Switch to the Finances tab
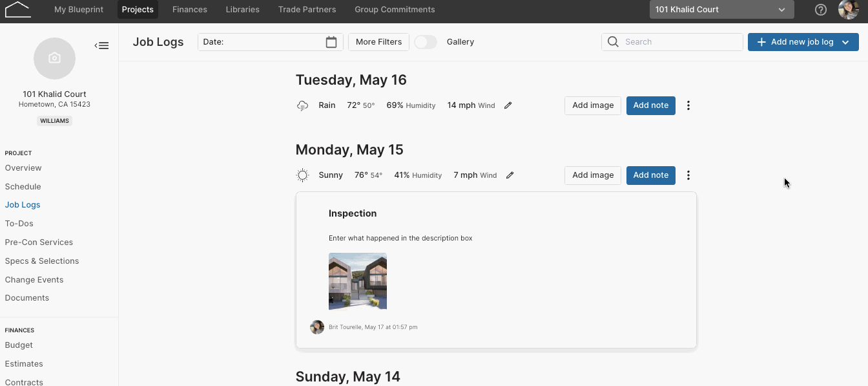This screenshot has width=868, height=386. click(190, 10)
